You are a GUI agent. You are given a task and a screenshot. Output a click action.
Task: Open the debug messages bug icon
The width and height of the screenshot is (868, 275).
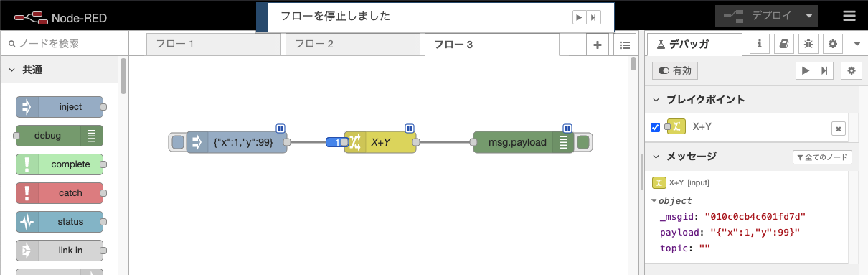tap(808, 44)
